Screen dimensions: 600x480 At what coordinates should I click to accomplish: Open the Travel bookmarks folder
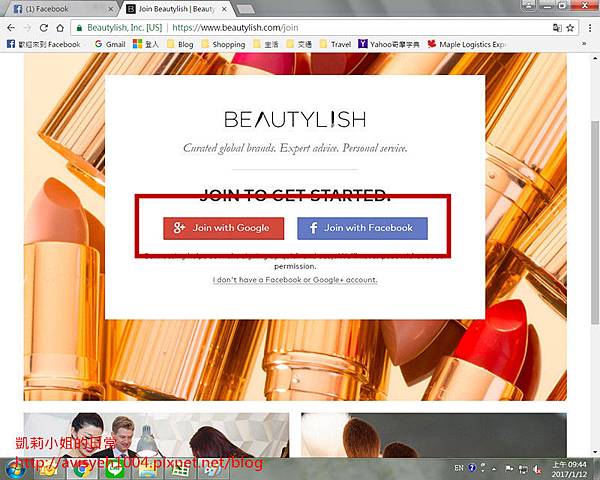coord(336,44)
